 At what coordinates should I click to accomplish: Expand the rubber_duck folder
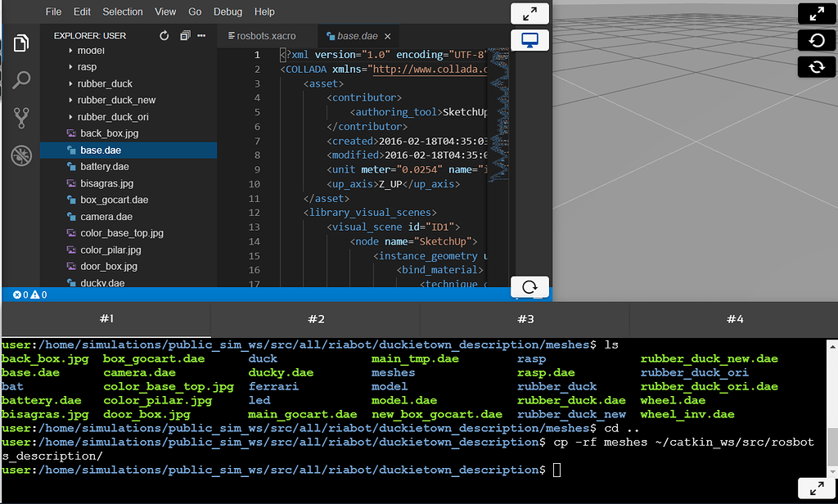click(x=105, y=83)
